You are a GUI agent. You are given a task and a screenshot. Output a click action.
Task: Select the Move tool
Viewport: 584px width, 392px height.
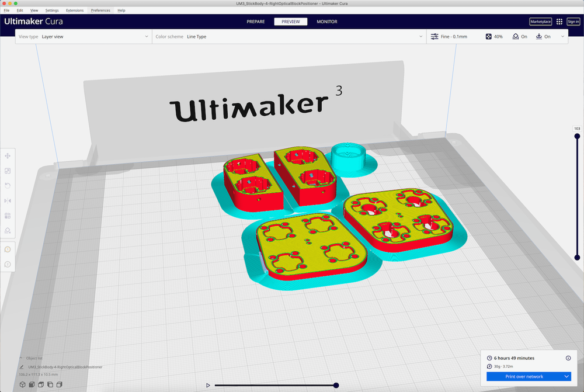click(x=8, y=156)
